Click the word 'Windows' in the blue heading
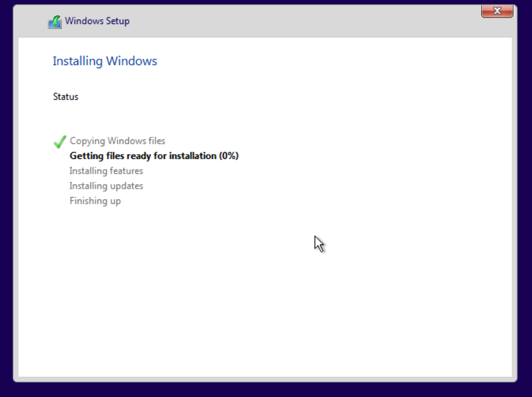 (131, 61)
